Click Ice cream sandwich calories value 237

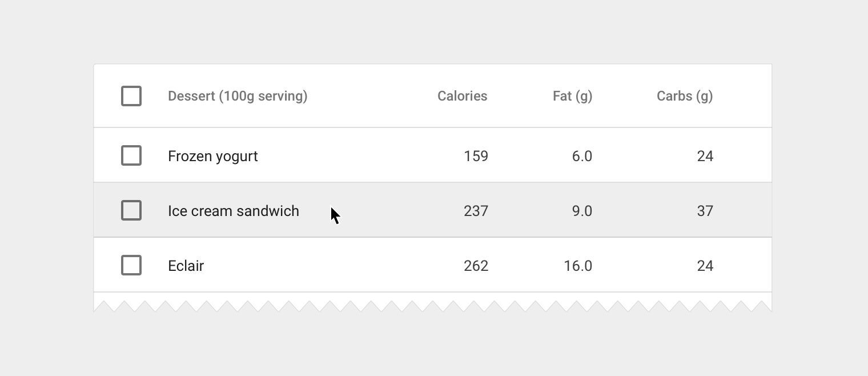[476, 211]
